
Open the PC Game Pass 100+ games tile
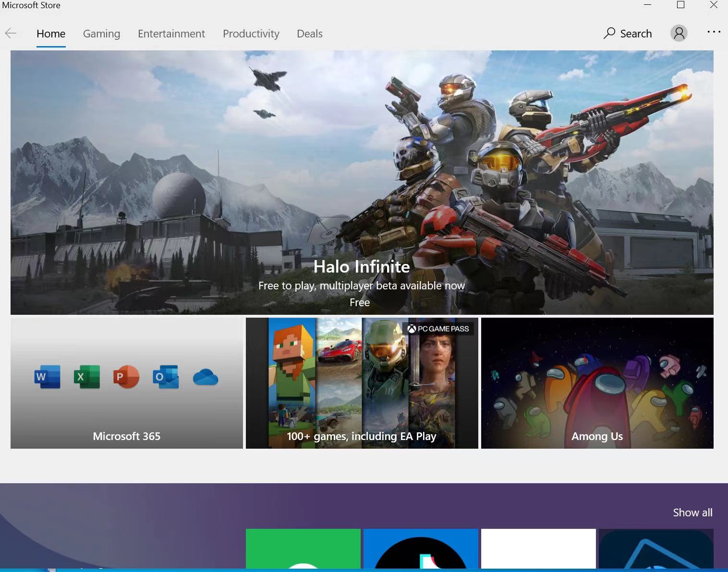click(362, 383)
